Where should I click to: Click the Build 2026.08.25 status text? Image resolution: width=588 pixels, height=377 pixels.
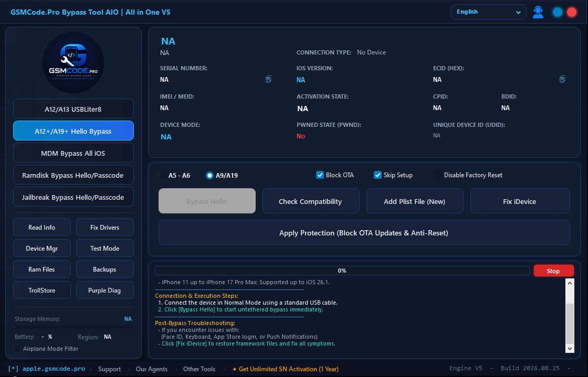pyautogui.click(x=530, y=368)
